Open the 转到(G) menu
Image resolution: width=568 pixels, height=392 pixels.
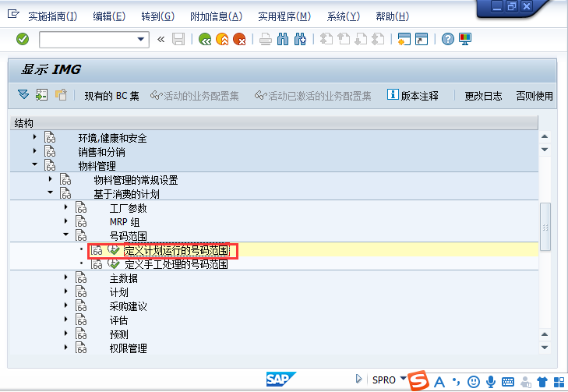(x=158, y=16)
